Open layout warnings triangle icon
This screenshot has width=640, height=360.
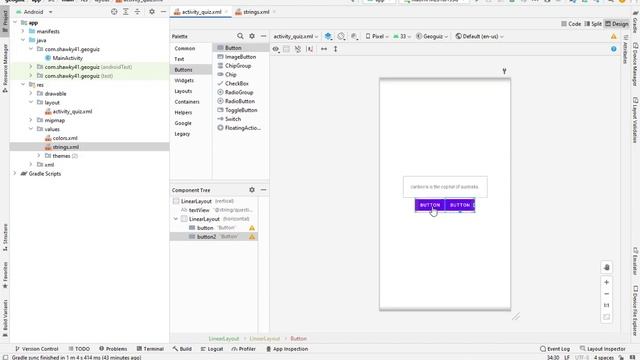[x=613, y=37]
